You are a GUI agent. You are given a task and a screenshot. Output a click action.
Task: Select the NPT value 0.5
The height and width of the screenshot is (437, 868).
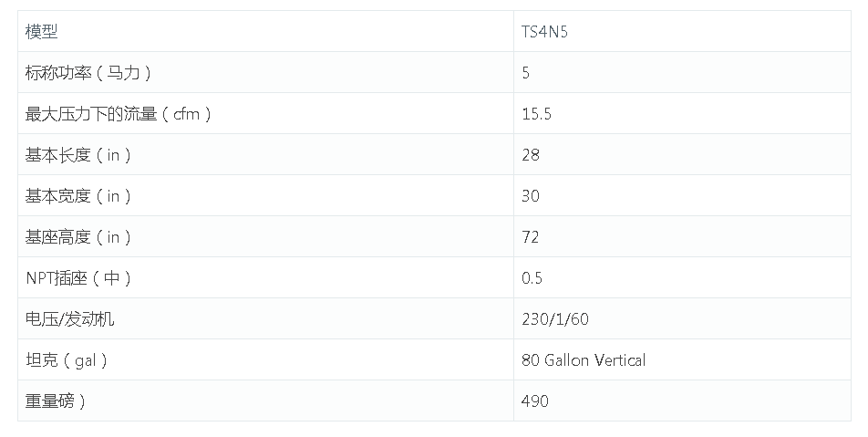pos(532,277)
